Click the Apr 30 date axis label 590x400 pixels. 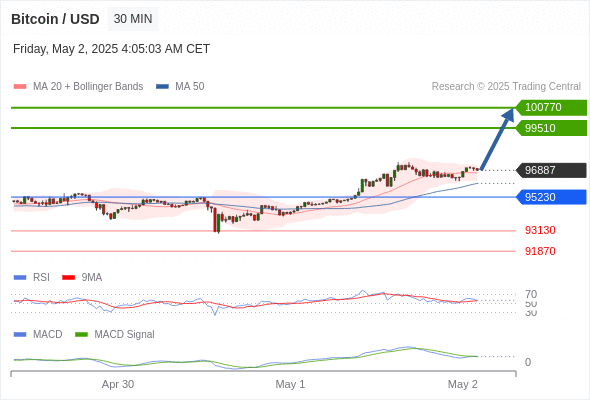point(118,384)
